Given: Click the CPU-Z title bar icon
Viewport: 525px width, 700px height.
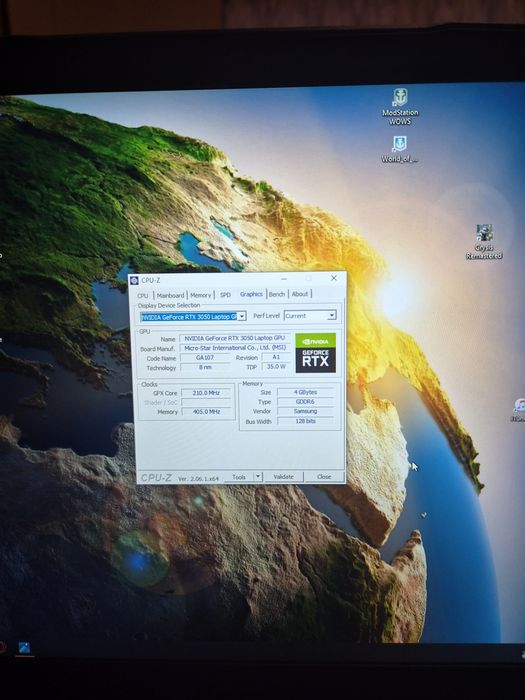Looking at the screenshot, I should pos(134,280).
